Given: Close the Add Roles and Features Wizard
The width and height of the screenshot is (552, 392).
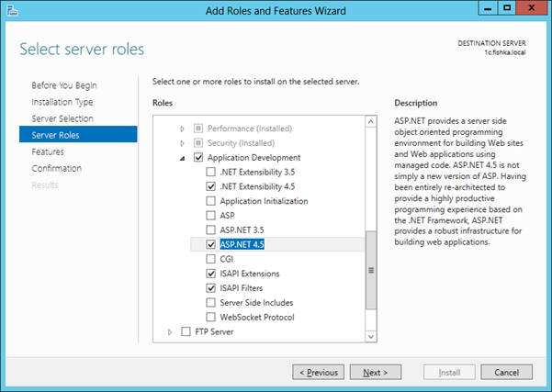Looking at the screenshot, I should tap(532, 8).
